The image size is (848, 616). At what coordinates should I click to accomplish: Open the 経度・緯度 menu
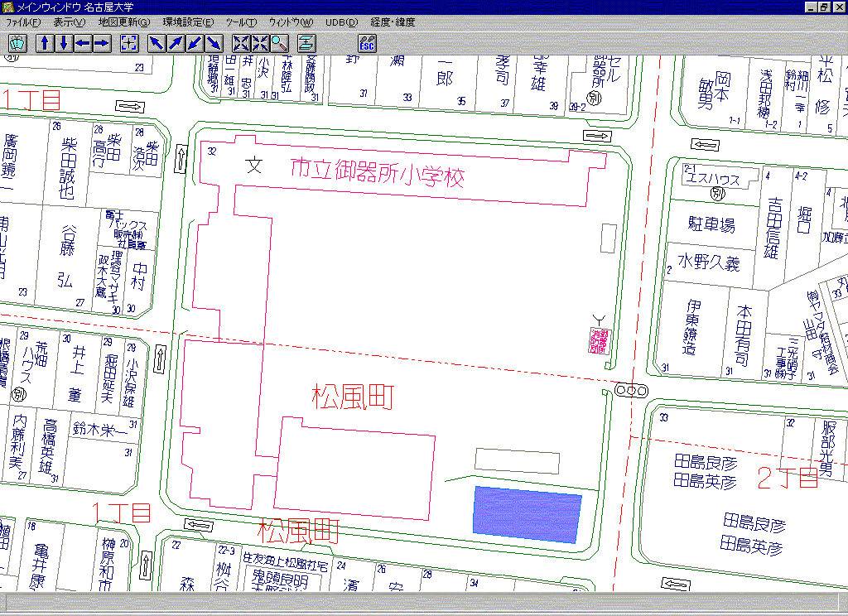393,22
